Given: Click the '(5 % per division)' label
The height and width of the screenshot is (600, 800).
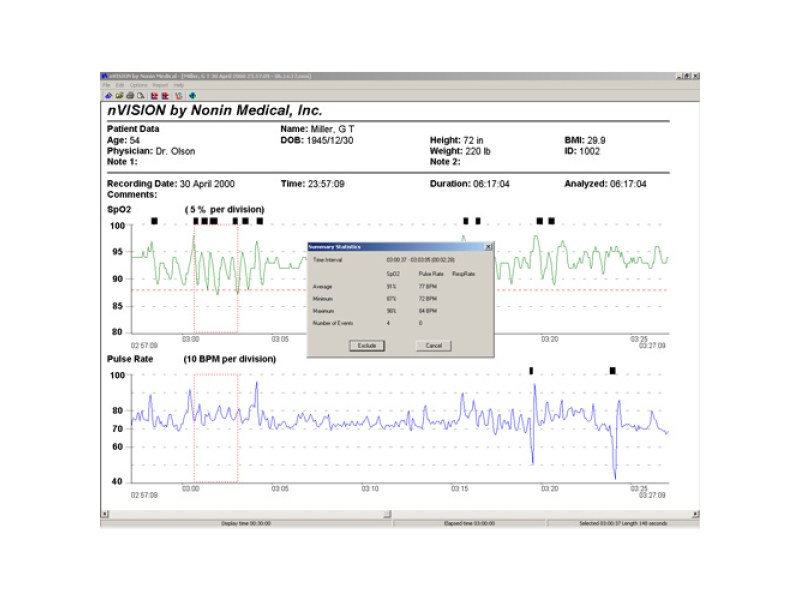Looking at the screenshot, I should [224, 209].
